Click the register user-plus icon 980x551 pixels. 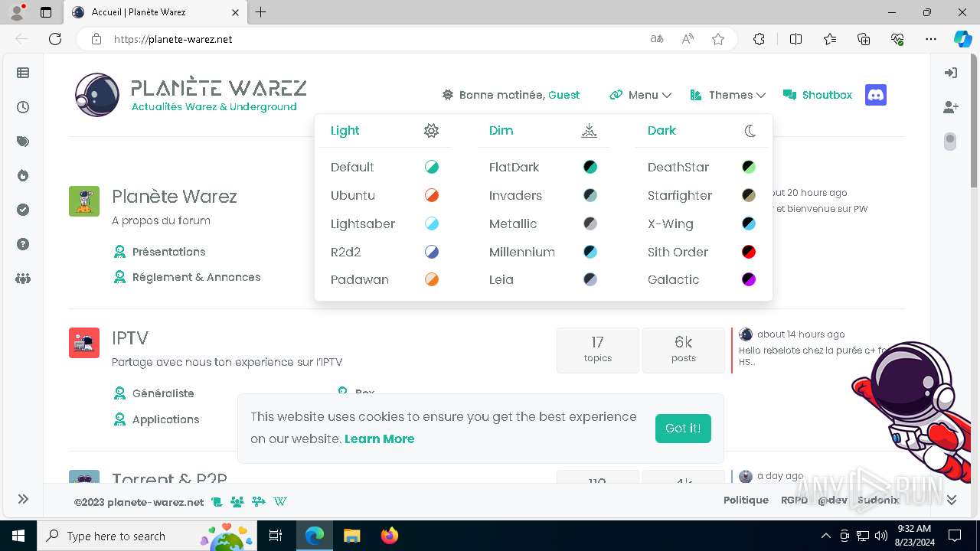coord(951,107)
